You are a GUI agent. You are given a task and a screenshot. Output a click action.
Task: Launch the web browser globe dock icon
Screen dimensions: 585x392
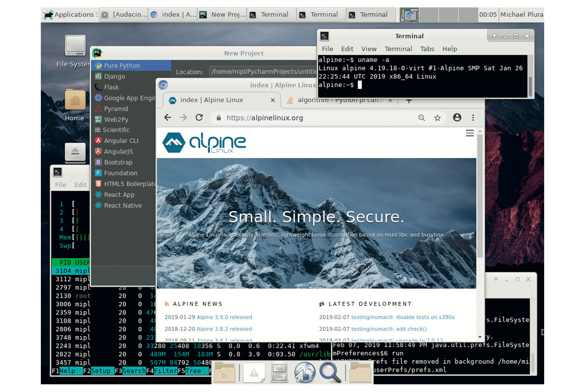[304, 372]
